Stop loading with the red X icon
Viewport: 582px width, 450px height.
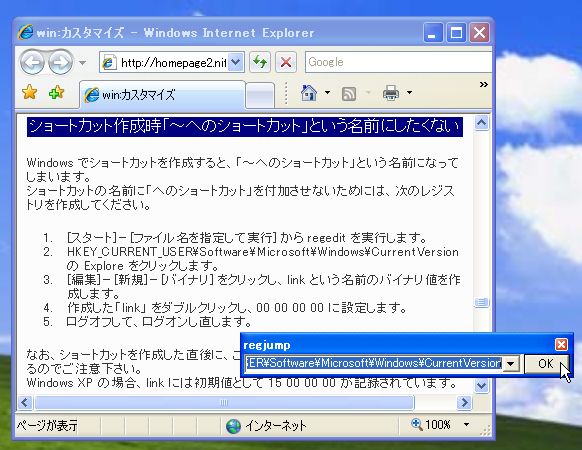pos(285,62)
